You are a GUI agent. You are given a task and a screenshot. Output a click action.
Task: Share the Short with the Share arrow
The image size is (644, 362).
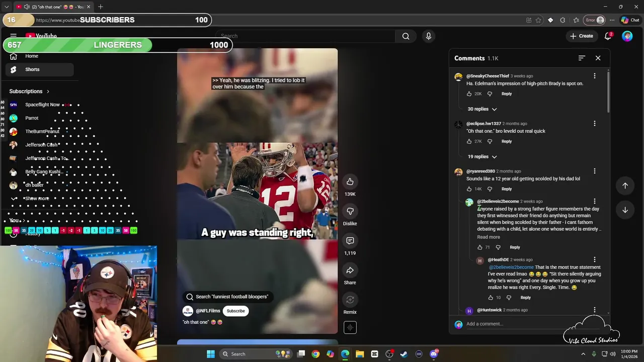[350, 270]
